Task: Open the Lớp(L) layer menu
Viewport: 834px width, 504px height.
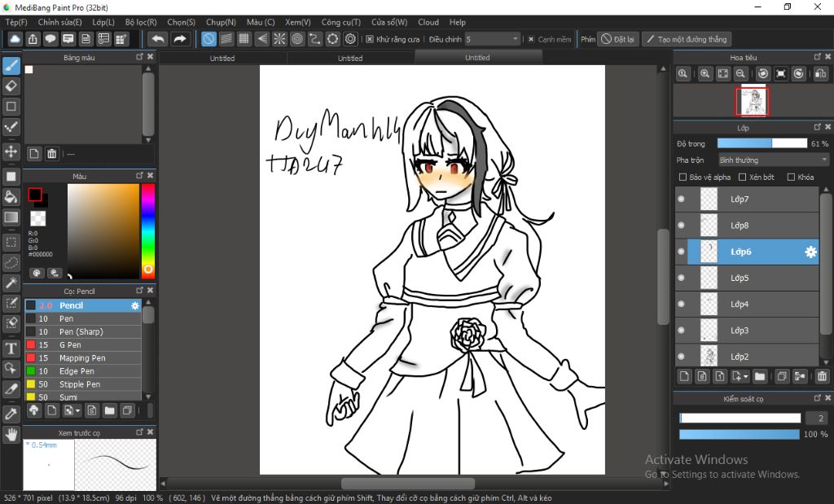Action: point(103,22)
